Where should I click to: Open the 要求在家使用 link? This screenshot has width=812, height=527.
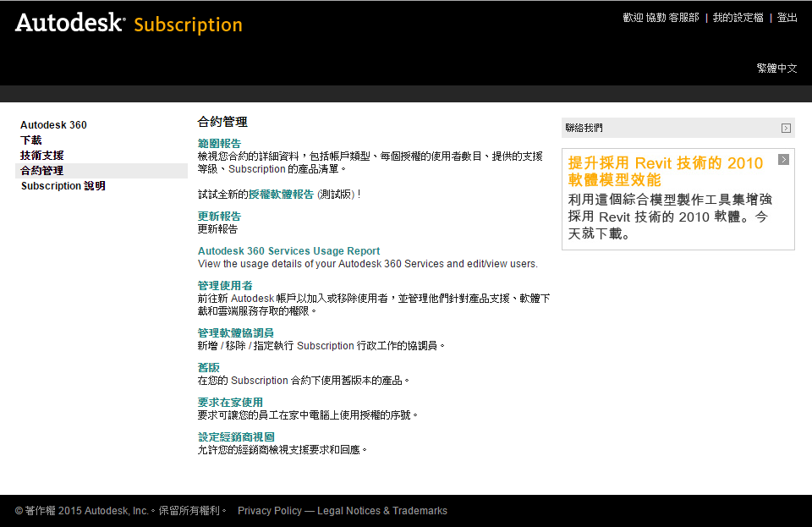[230, 403]
